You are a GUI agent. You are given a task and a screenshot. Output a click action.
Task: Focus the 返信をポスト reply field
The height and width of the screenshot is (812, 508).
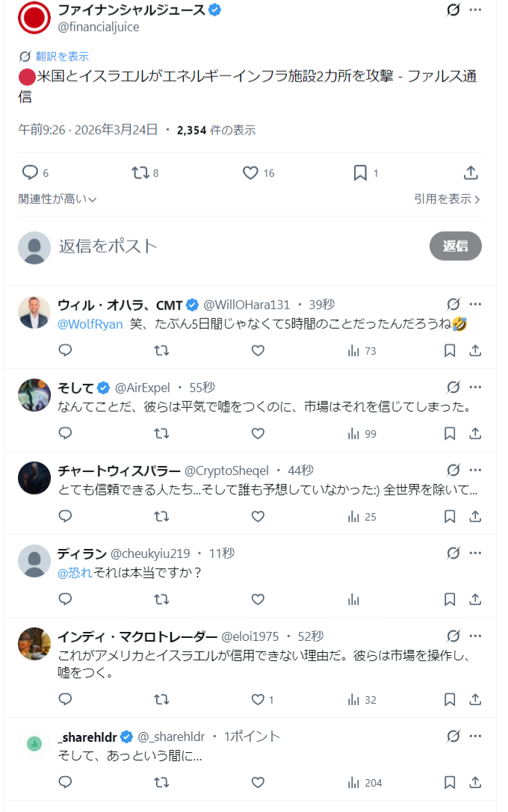[224, 246]
